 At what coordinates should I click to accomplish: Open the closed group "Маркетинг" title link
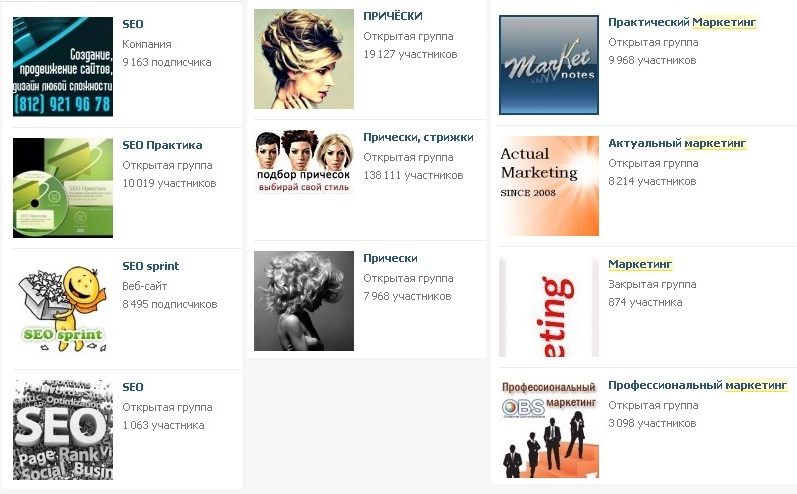640,264
